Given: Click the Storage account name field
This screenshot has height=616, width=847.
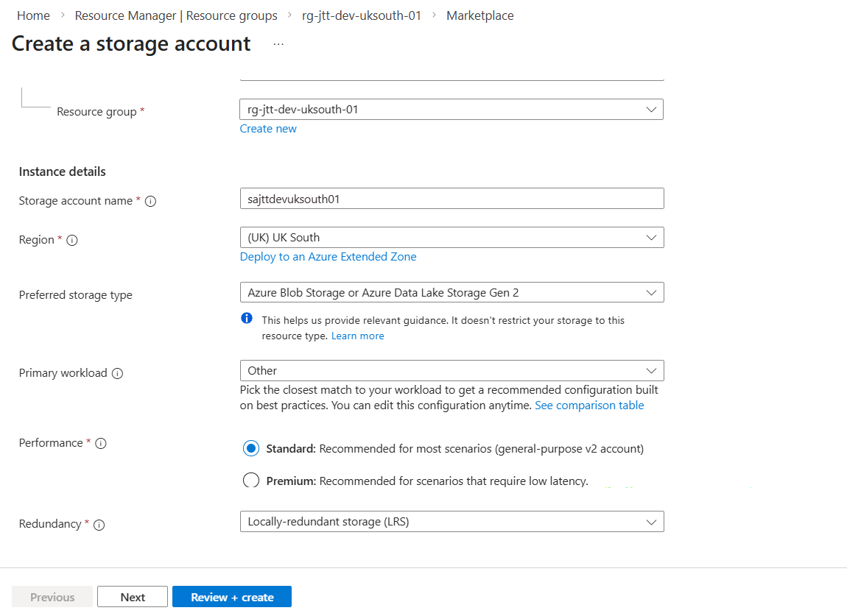Looking at the screenshot, I should tap(451, 199).
